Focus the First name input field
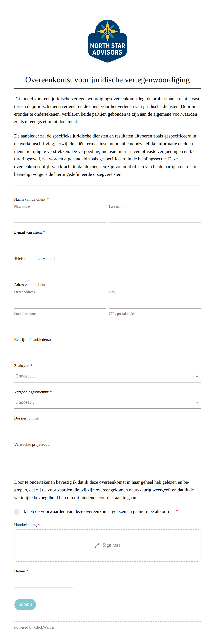 60,217
